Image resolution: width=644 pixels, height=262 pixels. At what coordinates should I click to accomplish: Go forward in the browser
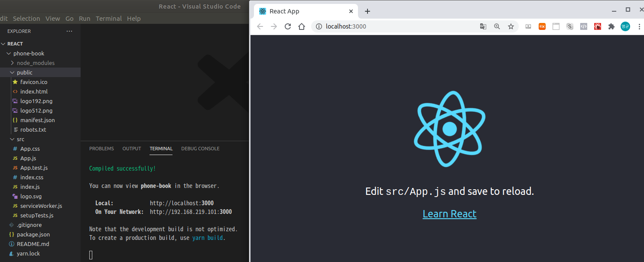pos(274,26)
